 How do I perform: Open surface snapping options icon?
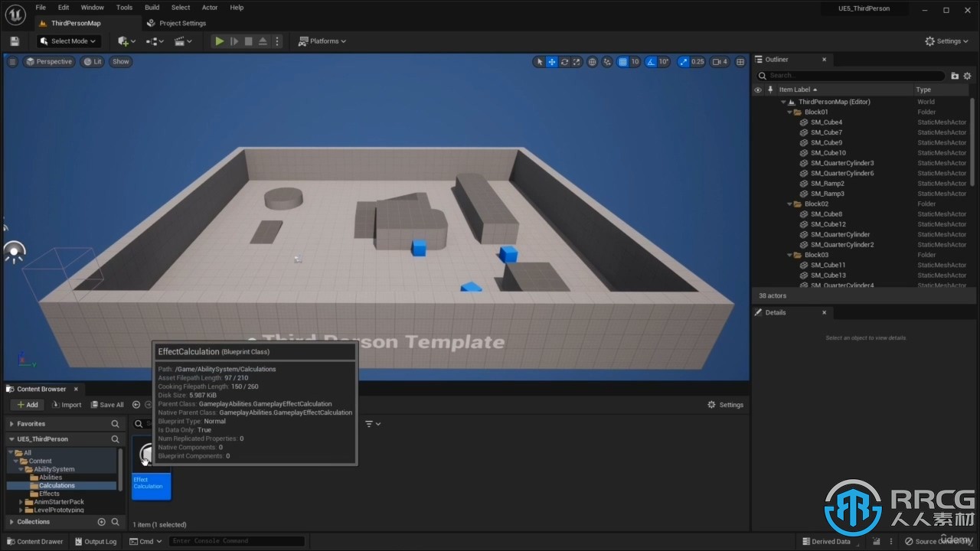607,62
